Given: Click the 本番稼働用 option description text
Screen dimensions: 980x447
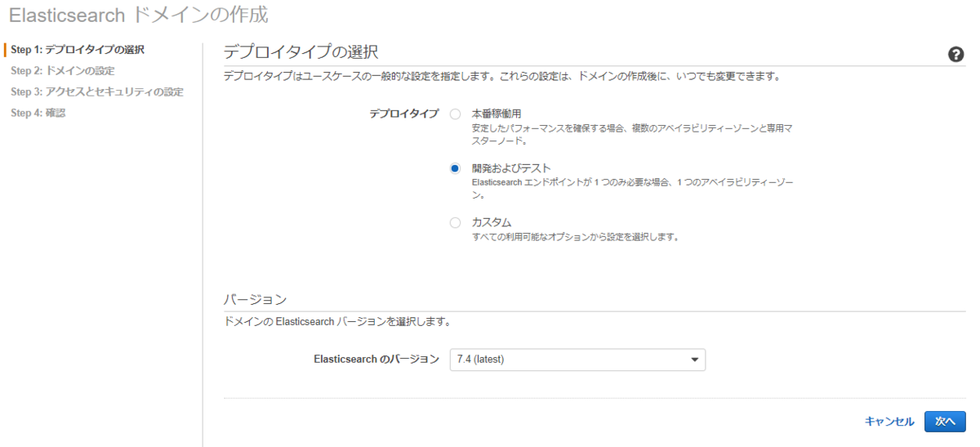Looking at the screenshot, I should tap(632, 135).
